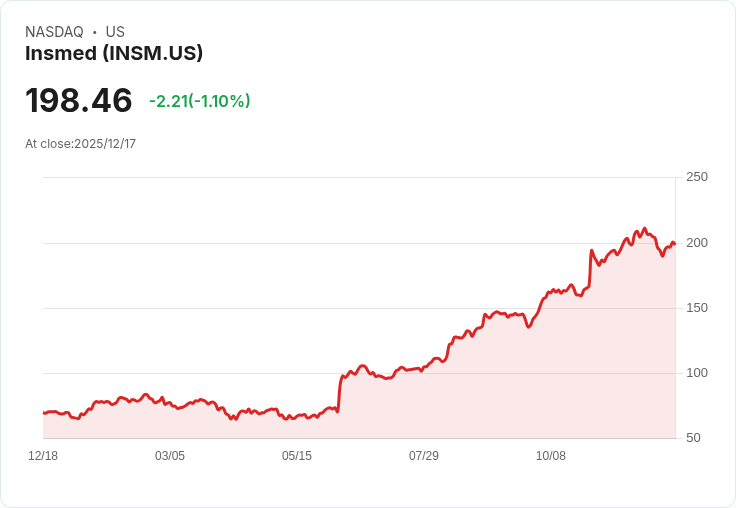
Task: Click the NASDAQ exchange label
Action: click(x=54, y=32)
